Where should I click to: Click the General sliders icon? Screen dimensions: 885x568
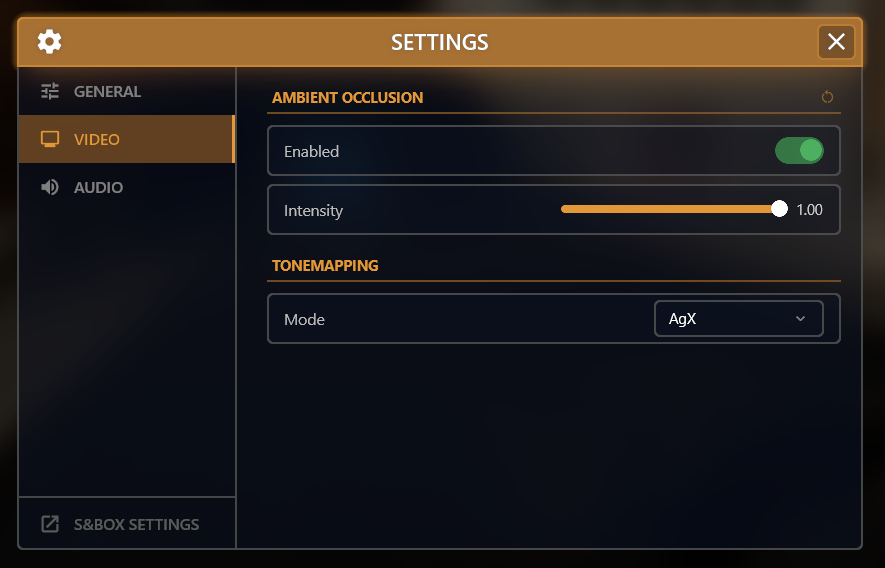[x=50, y=92]
